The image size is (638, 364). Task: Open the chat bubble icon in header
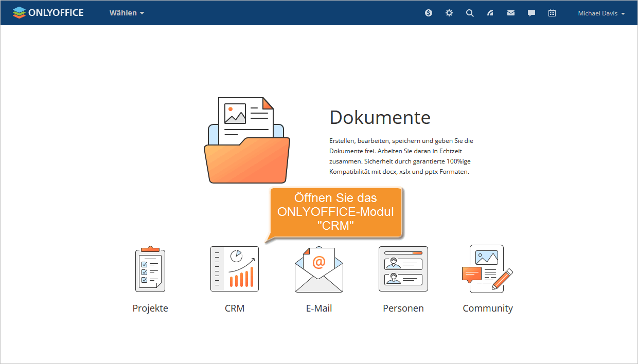tap(531, 13)
